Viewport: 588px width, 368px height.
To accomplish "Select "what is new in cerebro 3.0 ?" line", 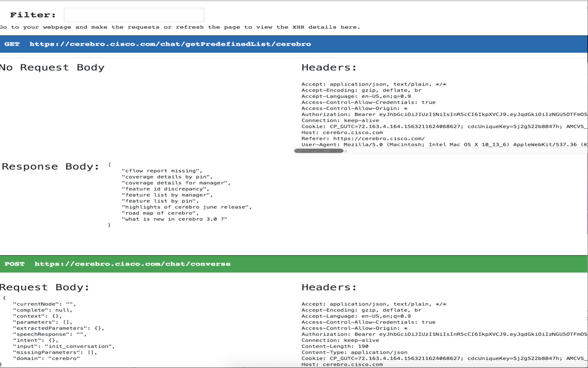I will tap(174, 219).
